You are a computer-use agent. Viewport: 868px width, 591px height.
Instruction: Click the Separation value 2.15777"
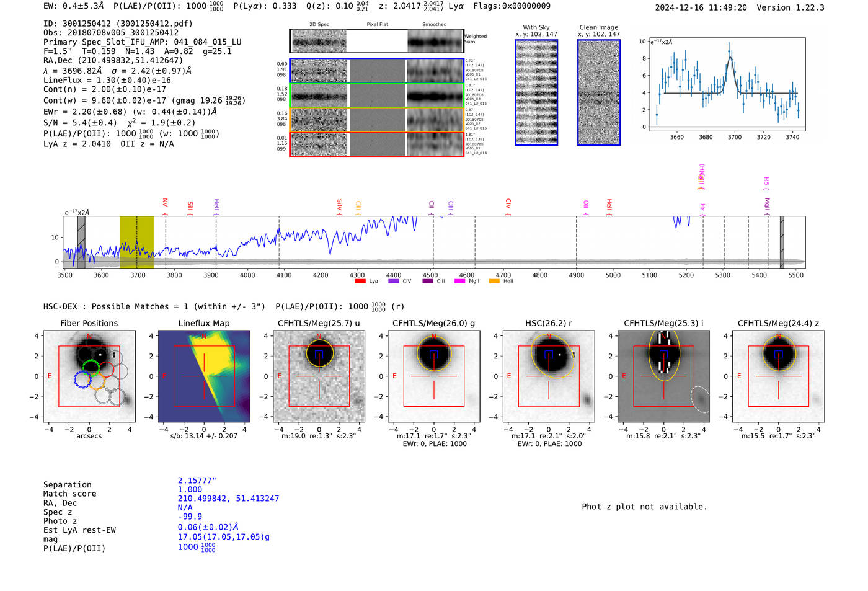pos(197,481)
